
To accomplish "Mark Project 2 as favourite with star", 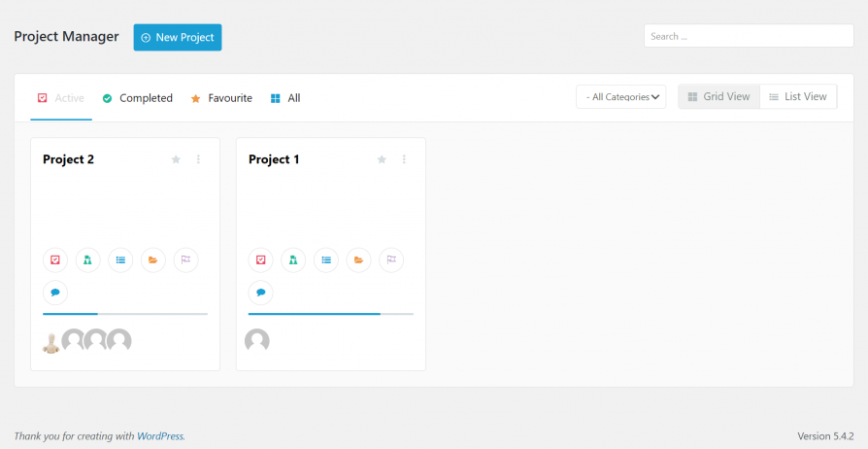I will pos(176,159).
